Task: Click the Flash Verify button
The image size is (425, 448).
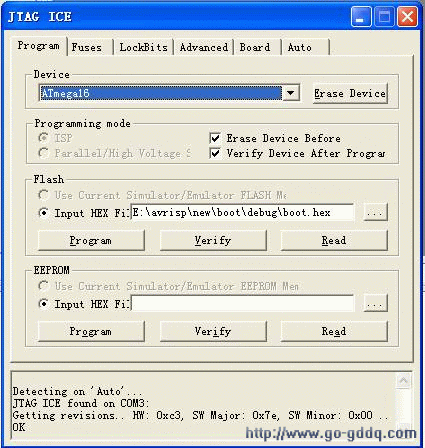Action: point(213,240)
